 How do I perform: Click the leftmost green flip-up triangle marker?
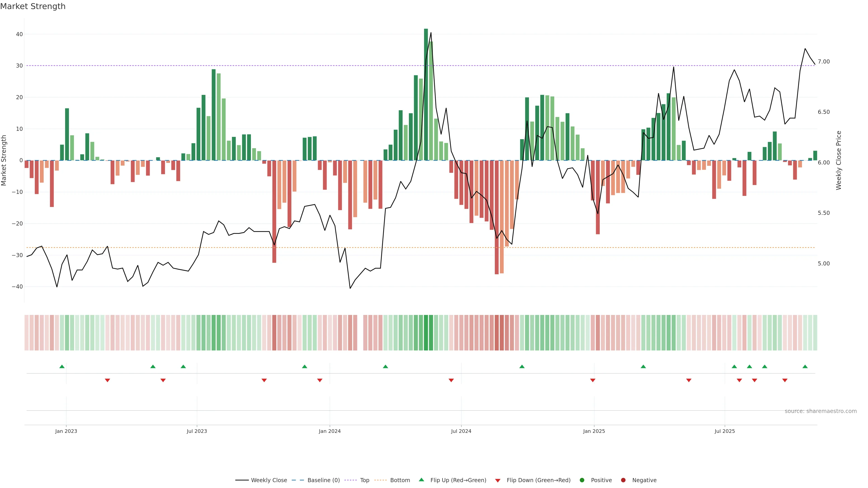click(x=62, y=366)
